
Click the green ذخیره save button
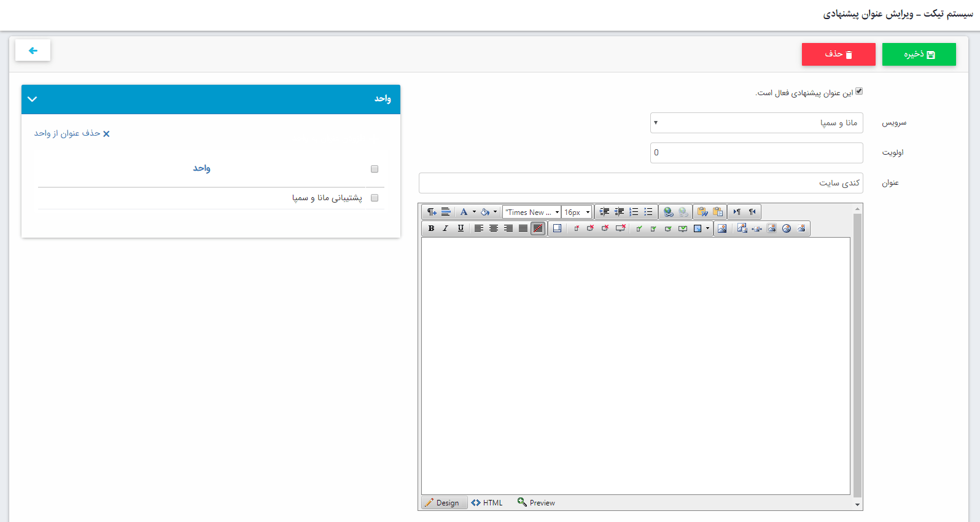pyautogui.click(x=919, y=54)
